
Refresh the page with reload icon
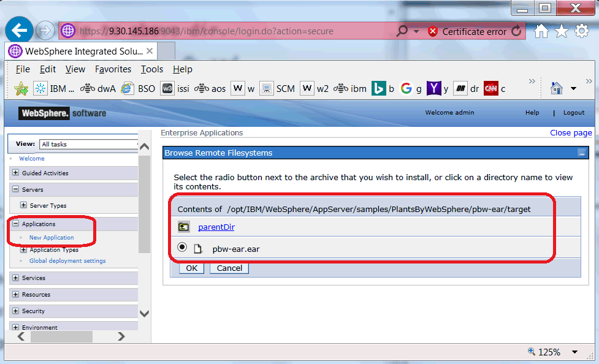pos(516,31)
